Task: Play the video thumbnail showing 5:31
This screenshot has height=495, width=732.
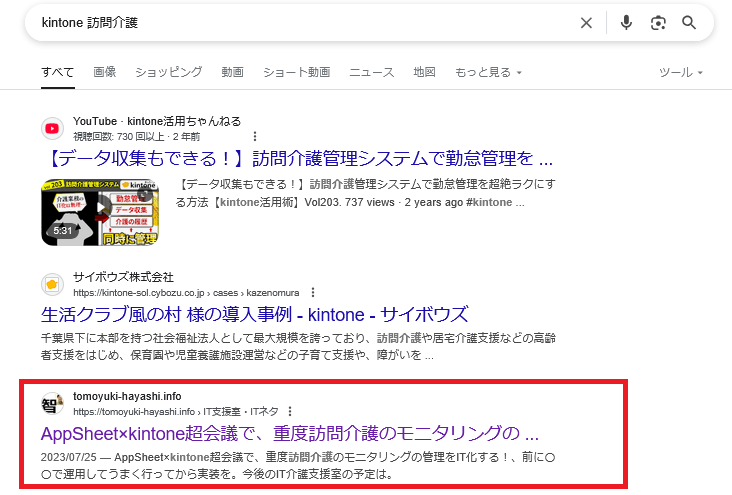Action: (100, 212)
